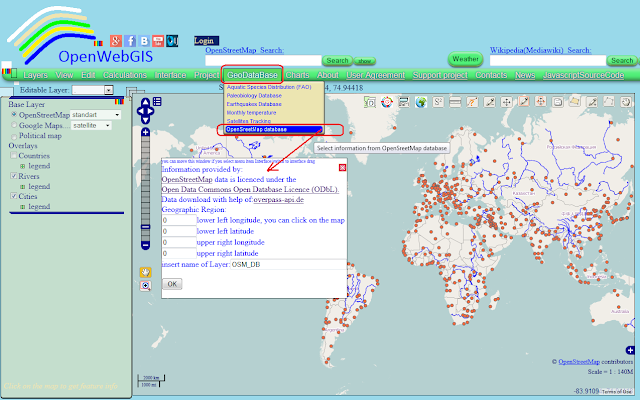Click the orange four-arrow move toolbar icon

pyautogui.click(x=540, y=102)
